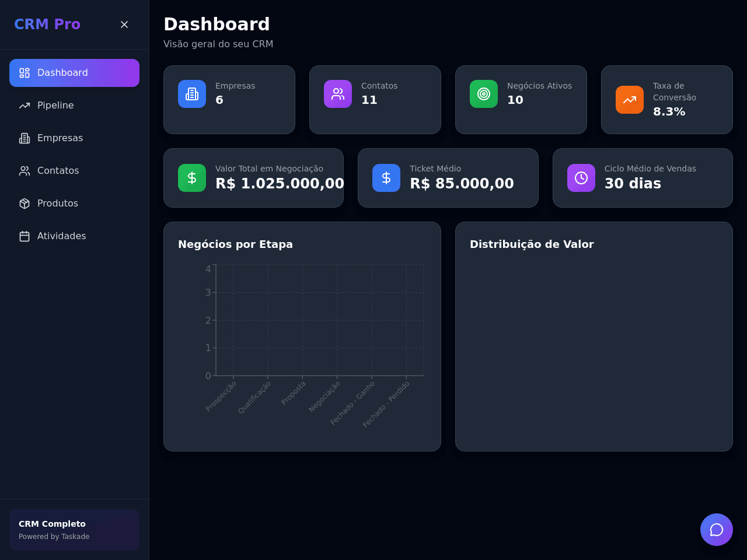Click the Fechado - Ganho axis label
The height and width of the screenshot is (560, 747).
(x=352, y=403)
